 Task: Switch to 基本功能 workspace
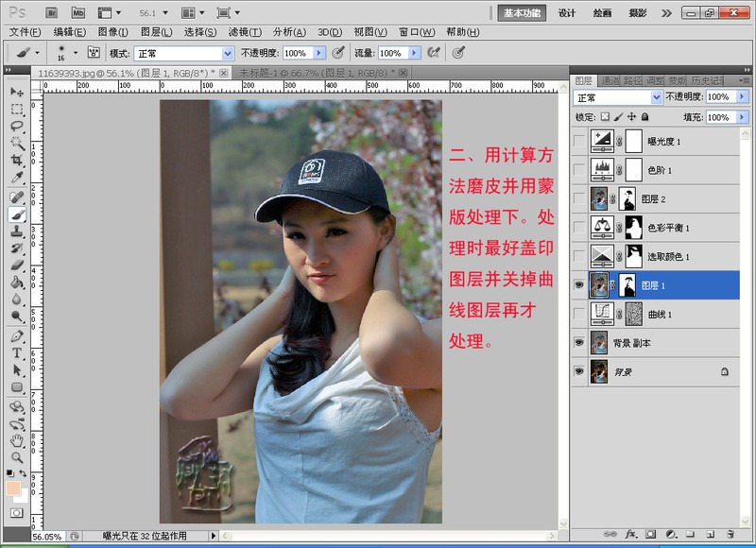point(522,13)
